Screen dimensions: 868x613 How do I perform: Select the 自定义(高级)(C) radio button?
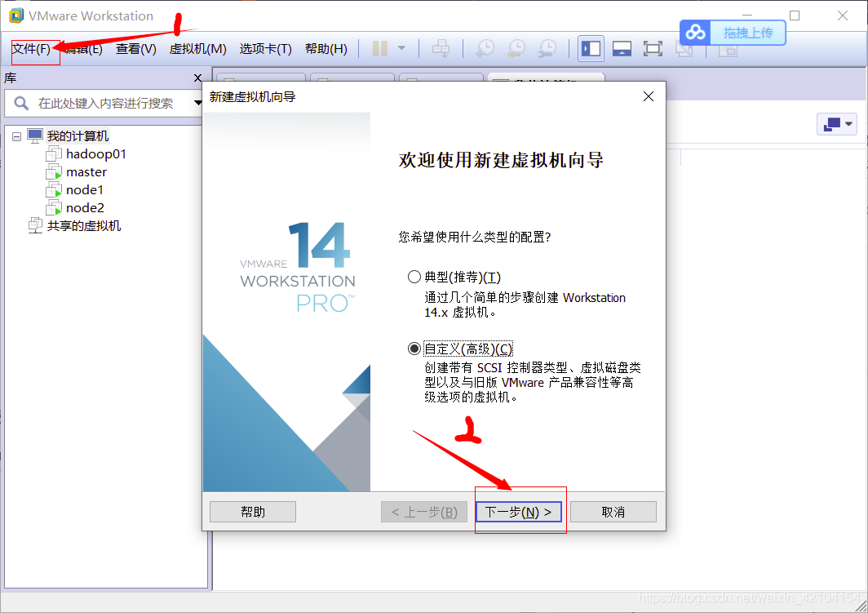tap(414, 349)
